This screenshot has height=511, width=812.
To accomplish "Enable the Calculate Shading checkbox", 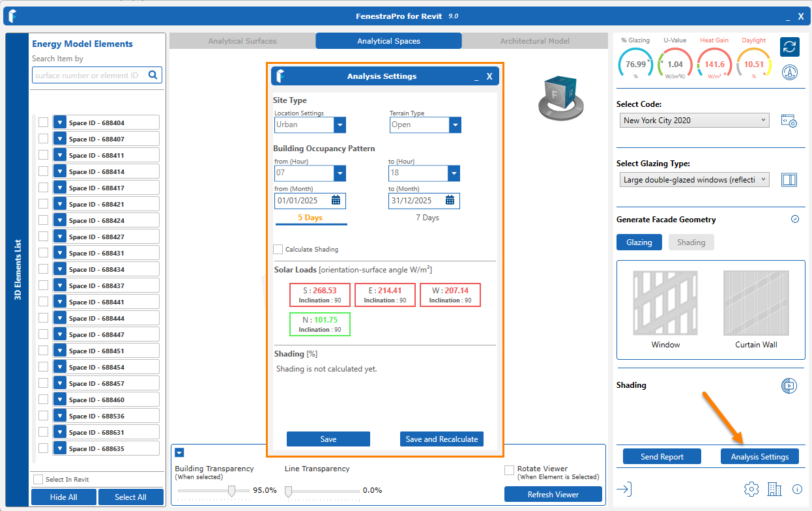I will pyautogui.click(x=278, y=249).
